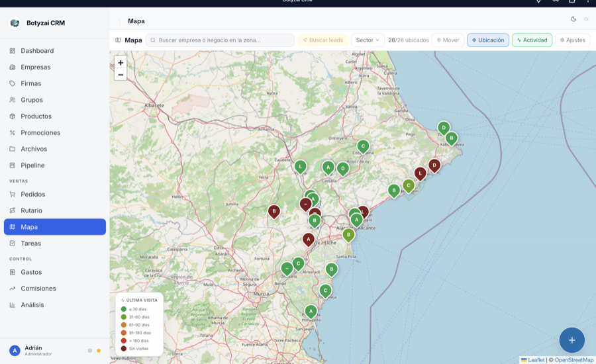Click the Pipeline sidebar icon
This screenshot has width=596, height=364.
[13, 165]
